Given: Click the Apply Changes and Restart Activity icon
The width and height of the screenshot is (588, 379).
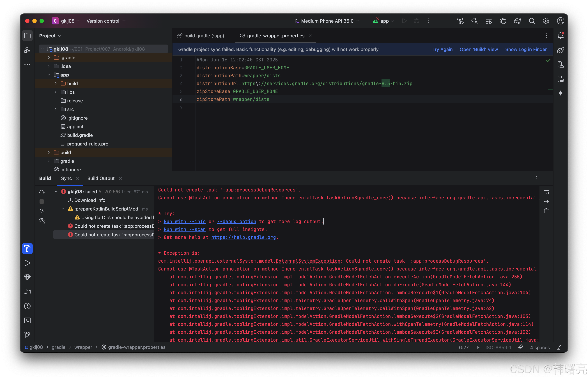Looking at the screenshot, I should tap(474, 21).
